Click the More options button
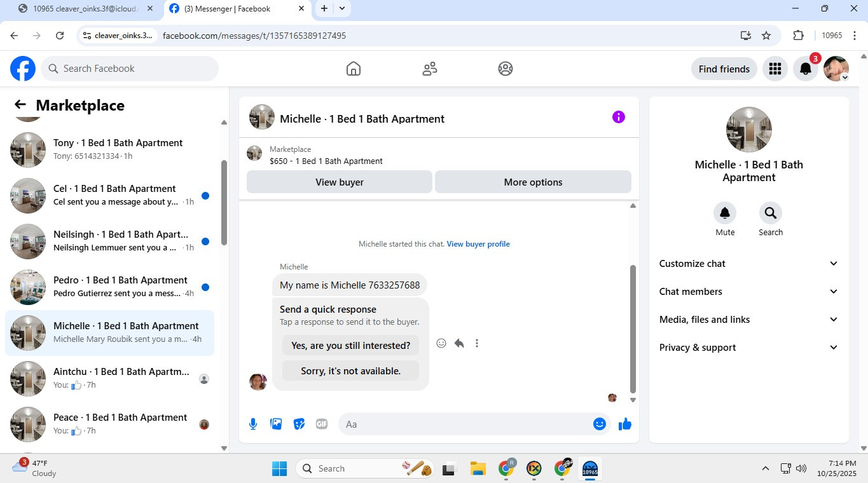The image size is (868, 483). (533, 182)
